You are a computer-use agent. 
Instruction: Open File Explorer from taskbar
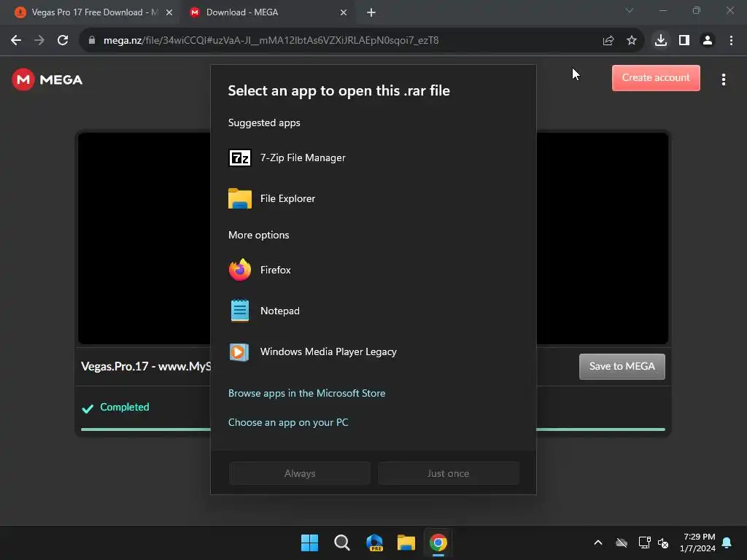(x=406, y=542)
